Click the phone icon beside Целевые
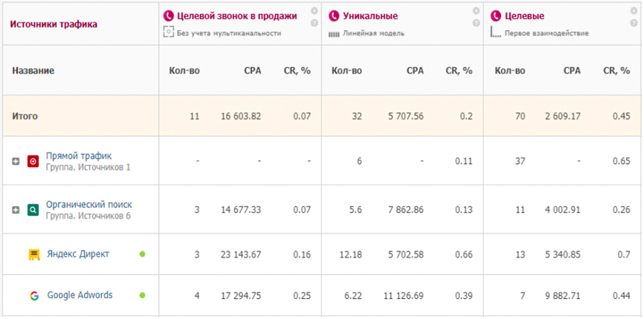The image size is (644, 319). click(496, 15)
